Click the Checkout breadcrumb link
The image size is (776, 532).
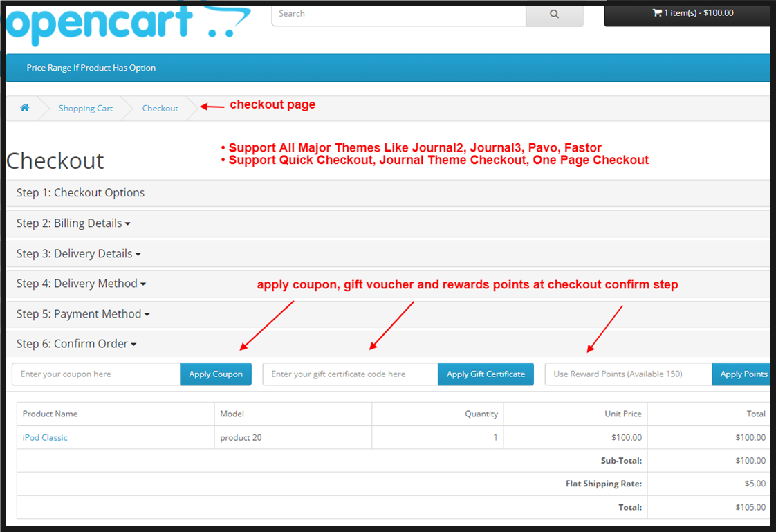coord(160,108)
